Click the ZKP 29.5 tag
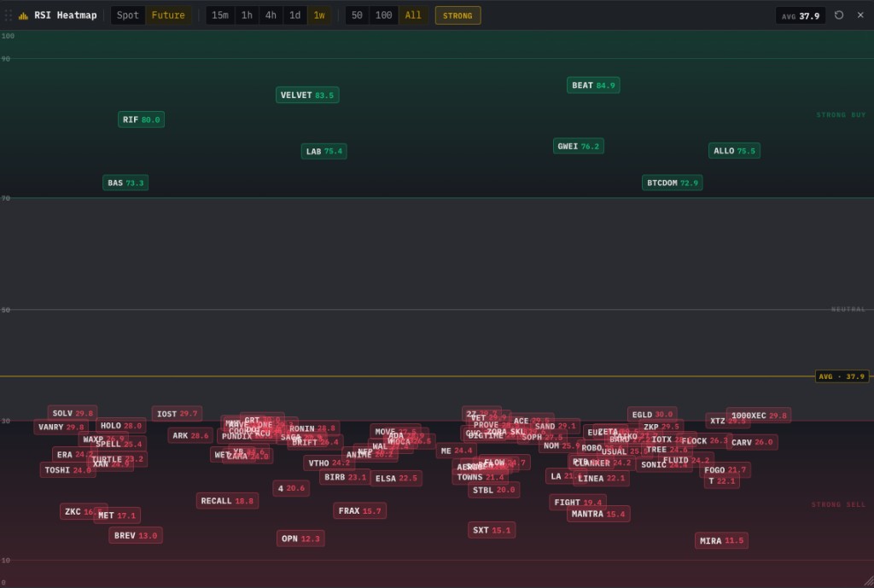 [661, 427]
